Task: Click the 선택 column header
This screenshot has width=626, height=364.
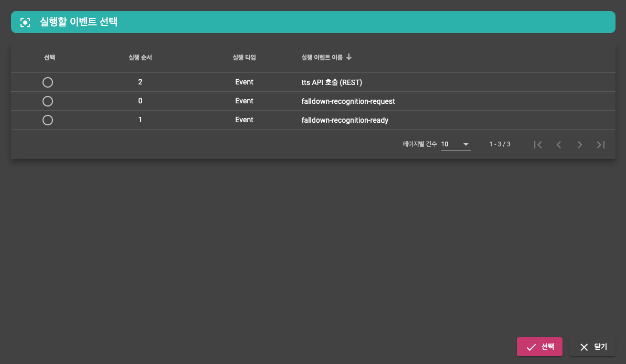Action: (x=49, y=58)
